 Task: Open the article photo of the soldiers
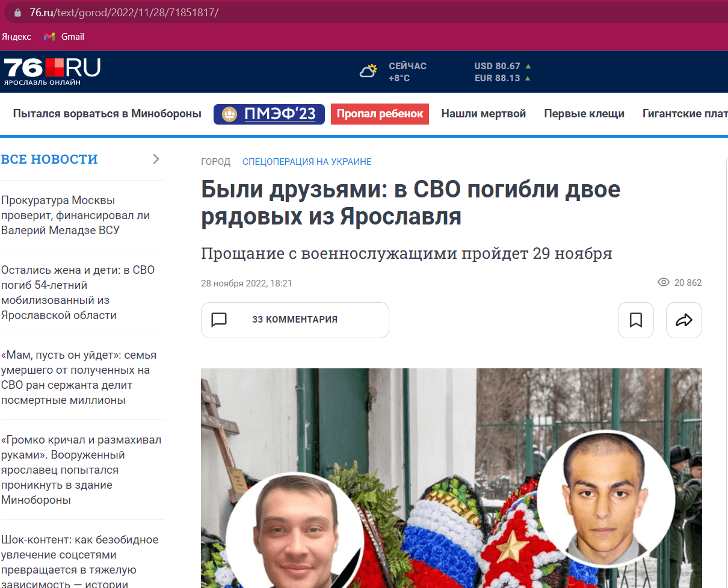pyautogui.click(x=451, y=478)
